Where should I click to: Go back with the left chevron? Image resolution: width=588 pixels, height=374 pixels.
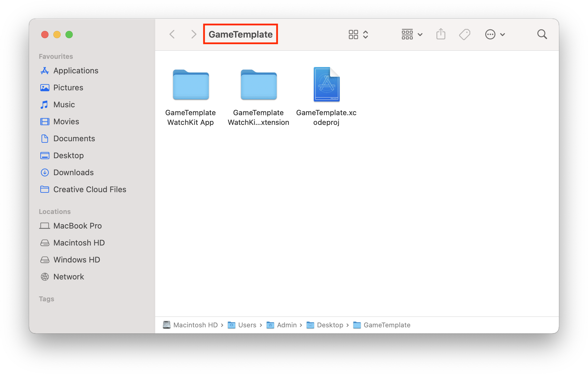[172, 34]
